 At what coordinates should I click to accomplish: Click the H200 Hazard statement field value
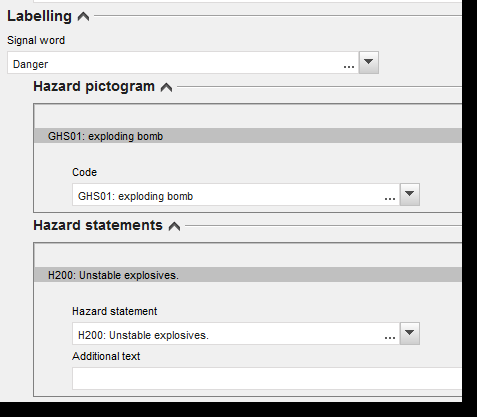pos(143,335)
